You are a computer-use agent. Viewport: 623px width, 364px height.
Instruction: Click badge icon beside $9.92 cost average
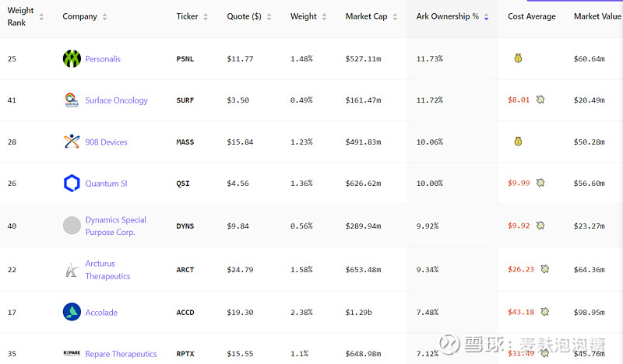(x=540, y=226)
